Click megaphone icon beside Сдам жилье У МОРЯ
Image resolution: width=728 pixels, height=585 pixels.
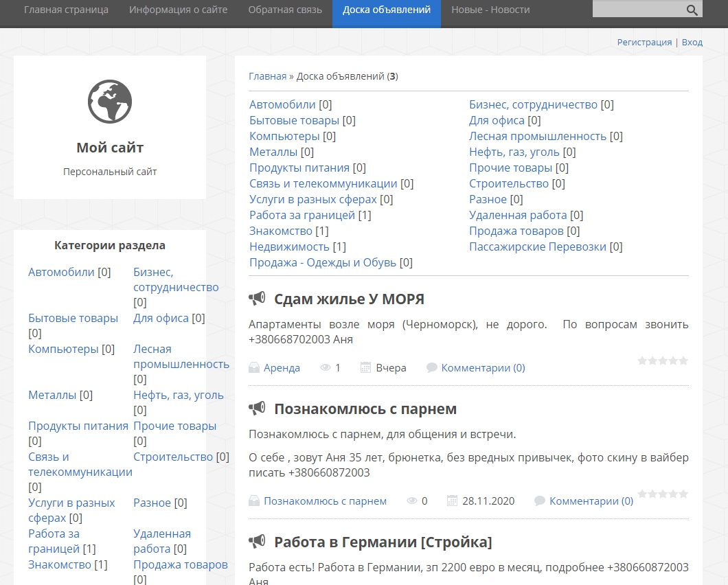point(257,299)
